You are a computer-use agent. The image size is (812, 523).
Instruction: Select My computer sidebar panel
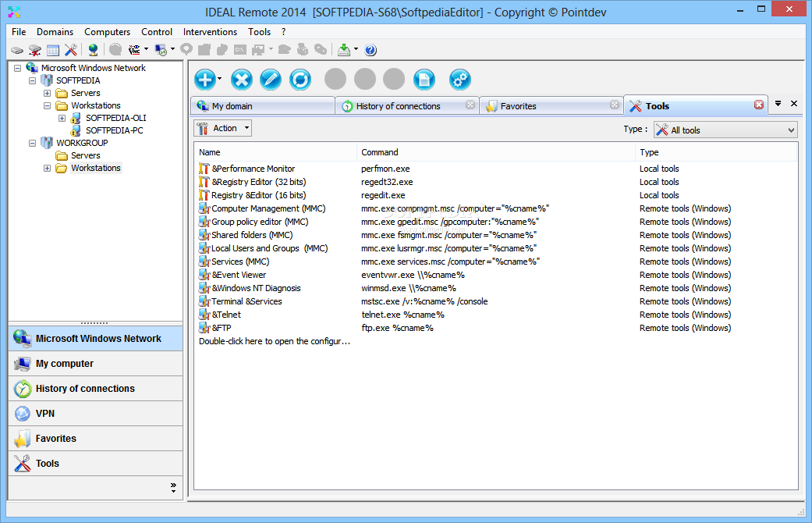(x=95, y=364)
